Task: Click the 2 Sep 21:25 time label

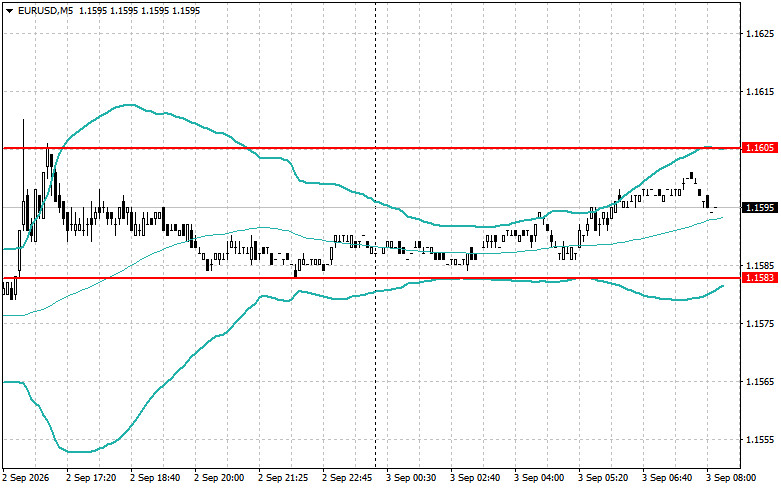Action: coord(283,478)
